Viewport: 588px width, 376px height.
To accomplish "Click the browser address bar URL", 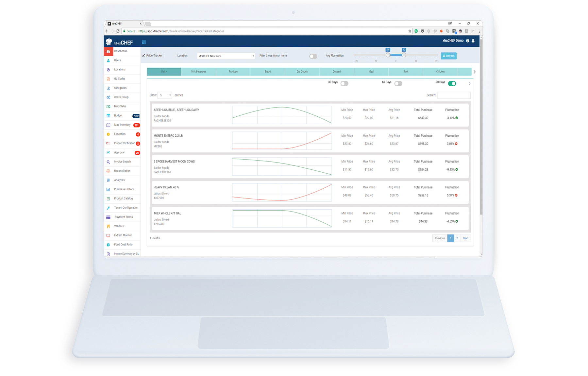I will point(181,31).
